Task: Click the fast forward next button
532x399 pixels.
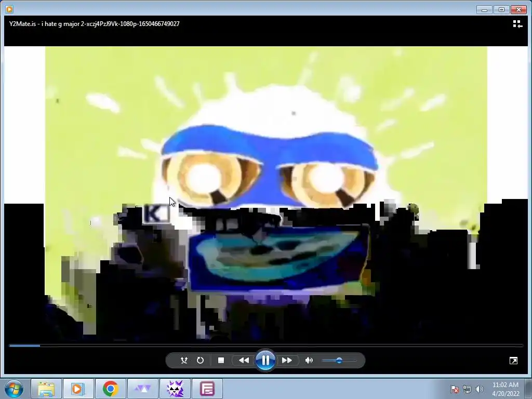Action: pos(287,361)
